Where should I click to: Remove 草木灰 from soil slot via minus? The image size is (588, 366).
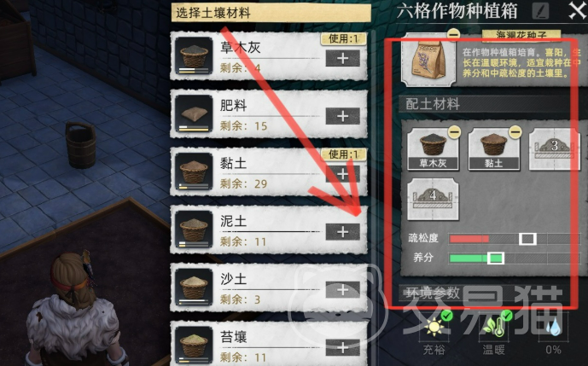pos(454,132)
